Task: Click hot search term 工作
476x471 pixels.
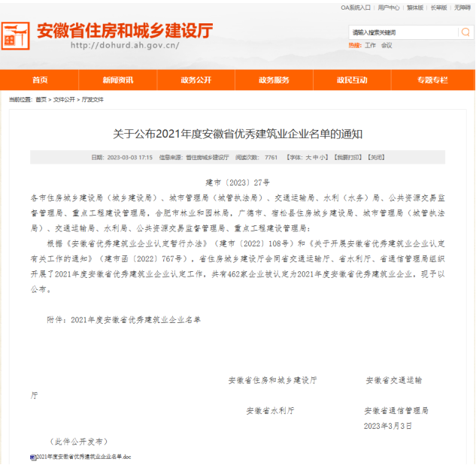Action: [370, 46]
